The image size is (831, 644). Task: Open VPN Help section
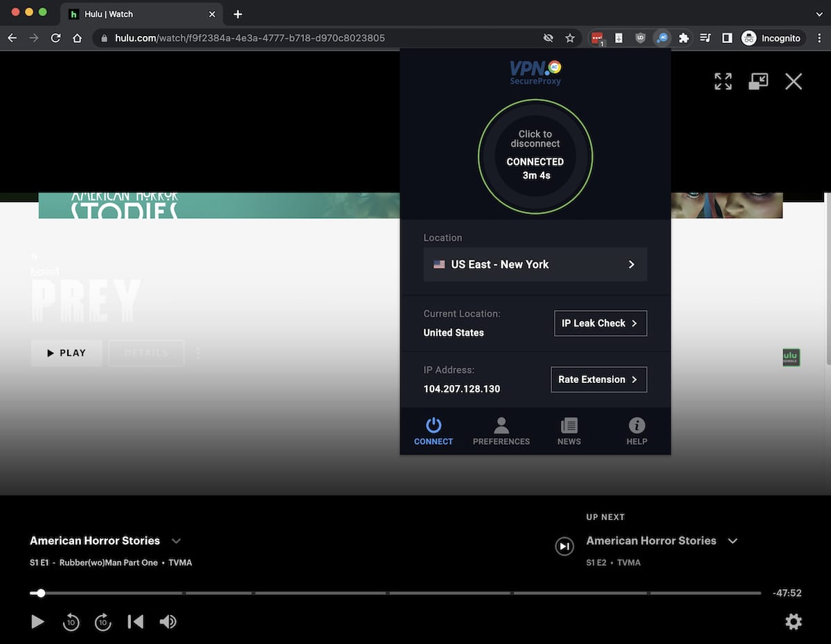coord(636,431)
